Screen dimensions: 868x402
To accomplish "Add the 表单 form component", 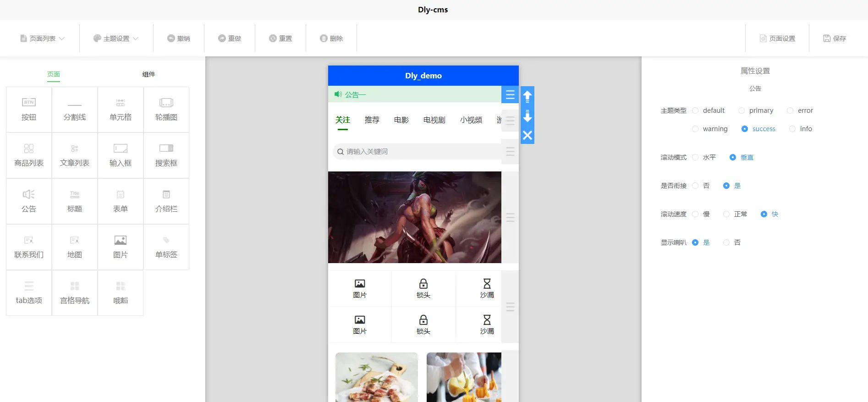I will (x=121, y=201).
